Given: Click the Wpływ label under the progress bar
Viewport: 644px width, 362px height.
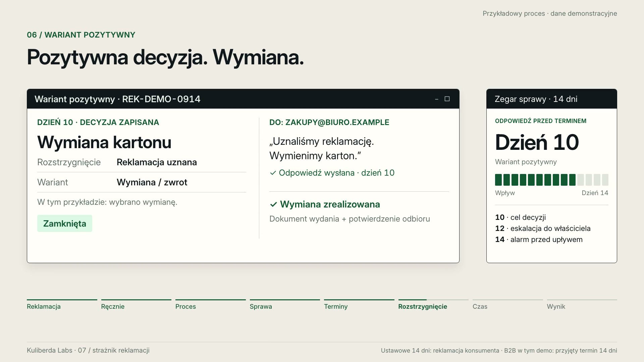Looking at the screenshot, I should 505,193.
